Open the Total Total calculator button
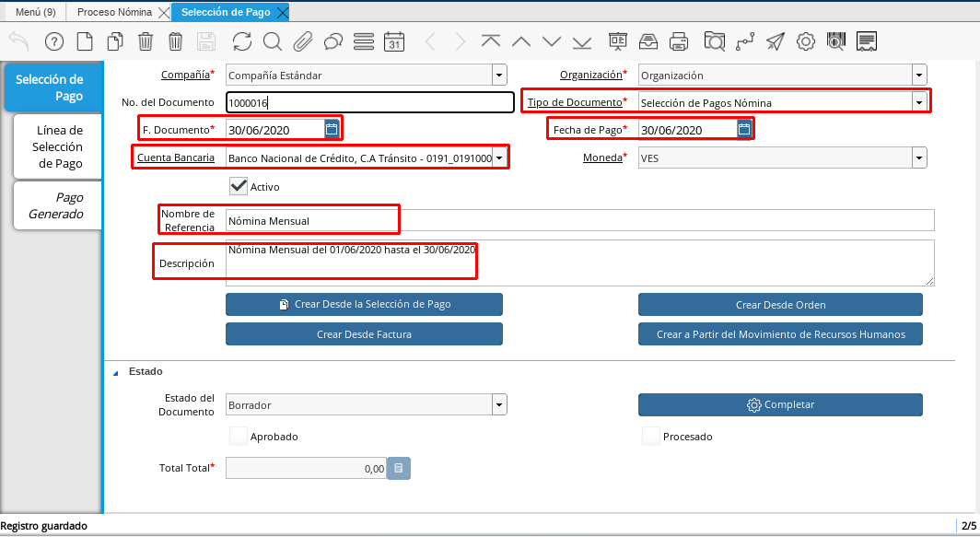 (399, 468)
